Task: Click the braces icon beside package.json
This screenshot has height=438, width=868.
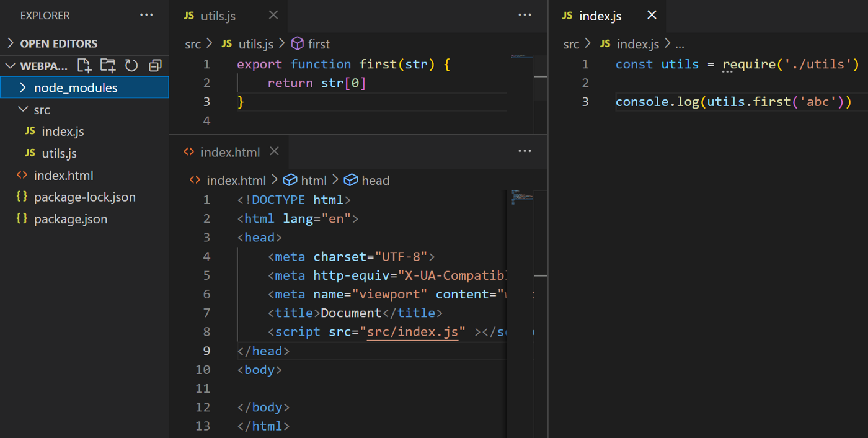Action: (22, 218)
